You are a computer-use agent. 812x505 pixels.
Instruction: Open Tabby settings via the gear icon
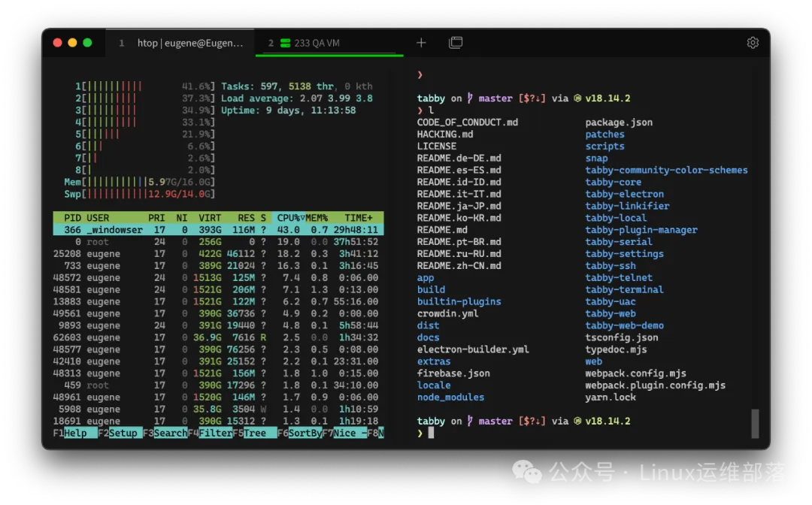(x=753, y=43)
